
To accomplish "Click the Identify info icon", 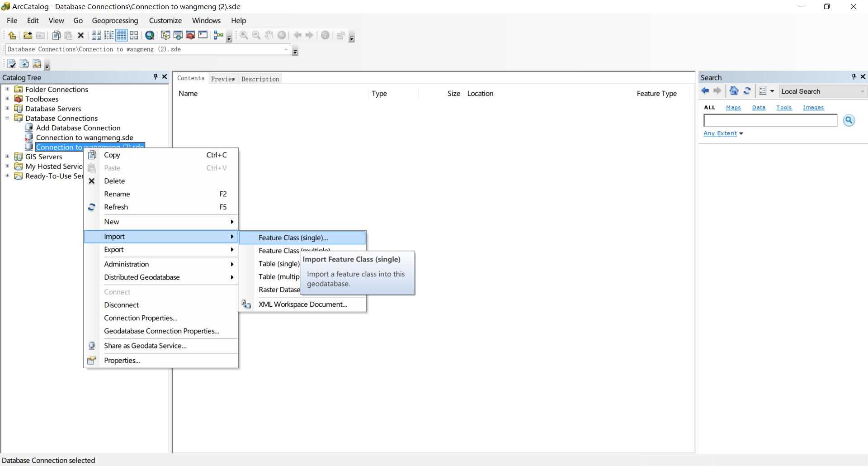I will (325, 35).
